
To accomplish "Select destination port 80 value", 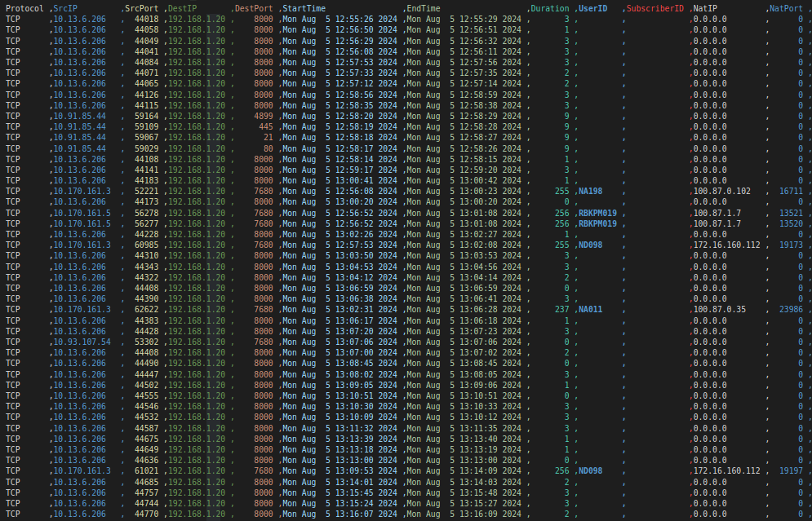I will coord(268,148).
